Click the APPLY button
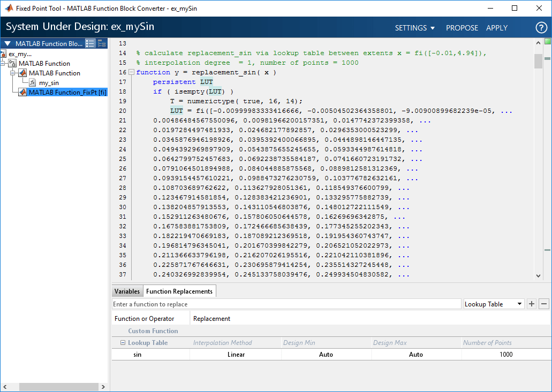552x392 pixels. [x=496, y=28]
